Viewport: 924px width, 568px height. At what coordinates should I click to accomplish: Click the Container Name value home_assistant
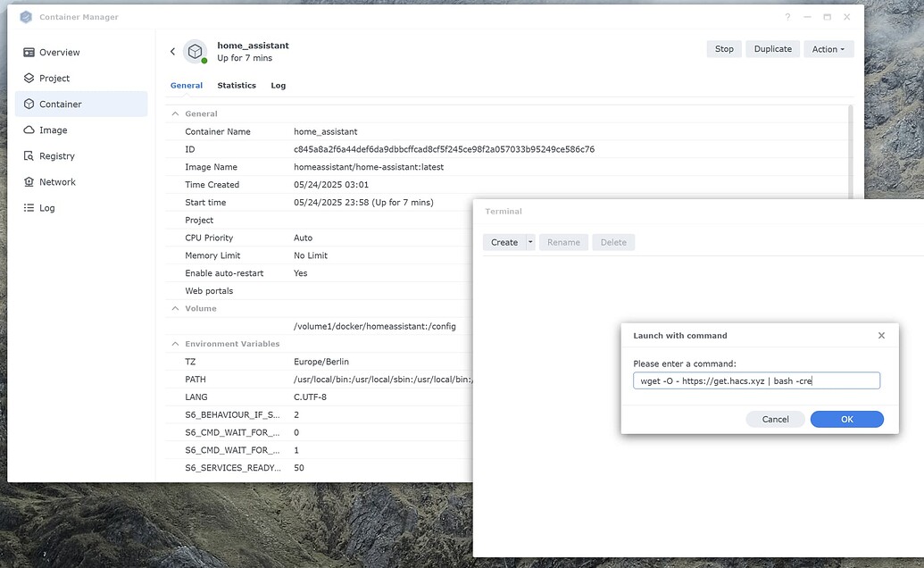[325, 131]
